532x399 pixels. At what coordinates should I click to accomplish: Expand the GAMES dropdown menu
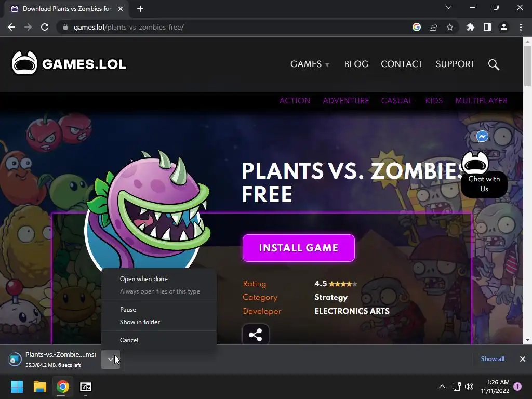tap(310, 64)
